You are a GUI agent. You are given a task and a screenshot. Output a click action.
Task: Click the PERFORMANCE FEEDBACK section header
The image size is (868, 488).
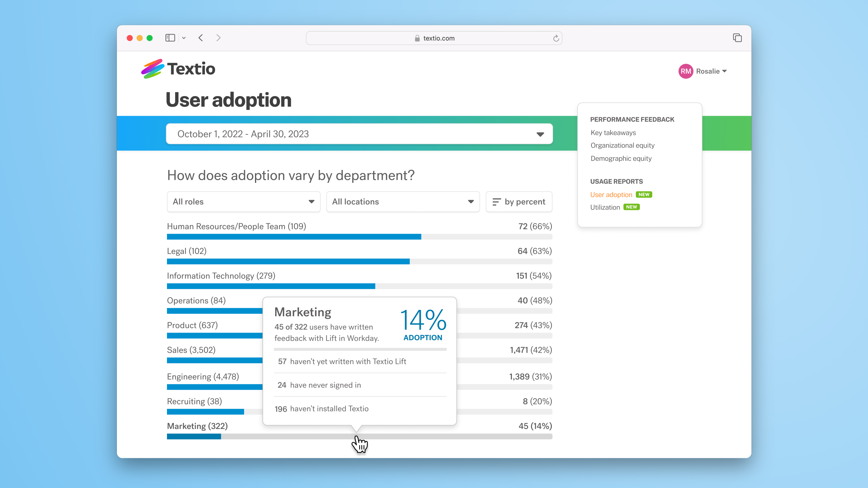pos(632,120)
